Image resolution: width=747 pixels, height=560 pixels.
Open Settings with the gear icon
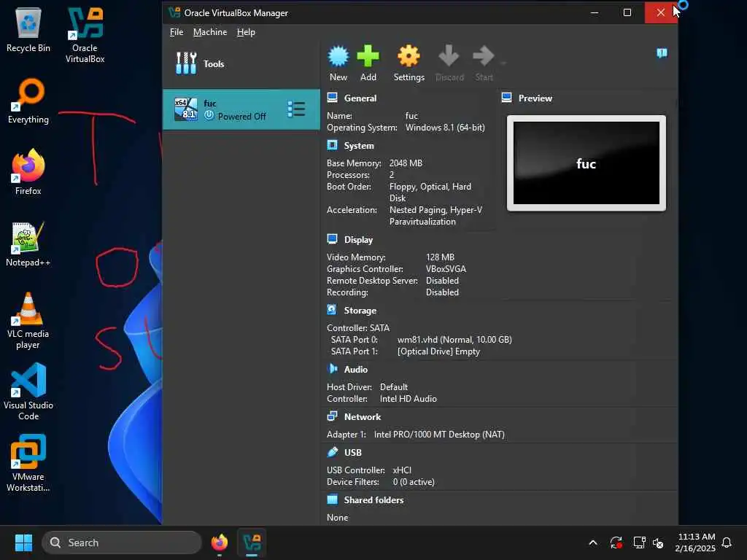point(409,56)
